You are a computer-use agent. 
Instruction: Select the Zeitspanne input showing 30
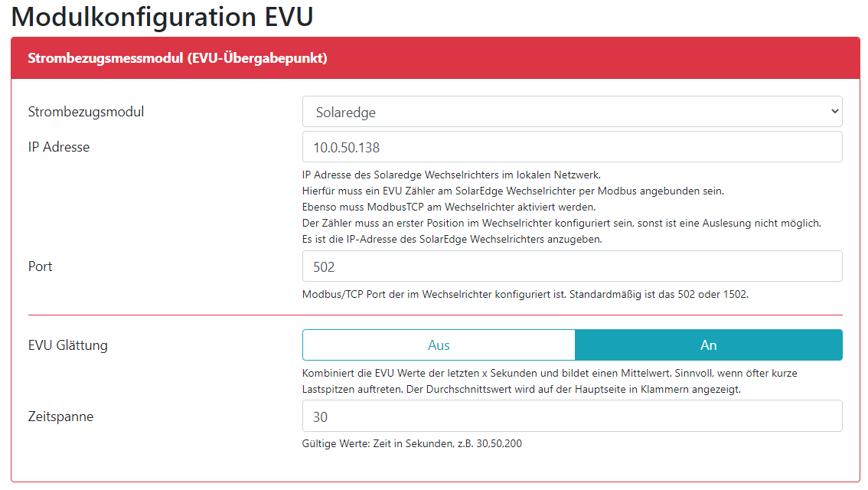pyautogui.click(x=572, y=416)
